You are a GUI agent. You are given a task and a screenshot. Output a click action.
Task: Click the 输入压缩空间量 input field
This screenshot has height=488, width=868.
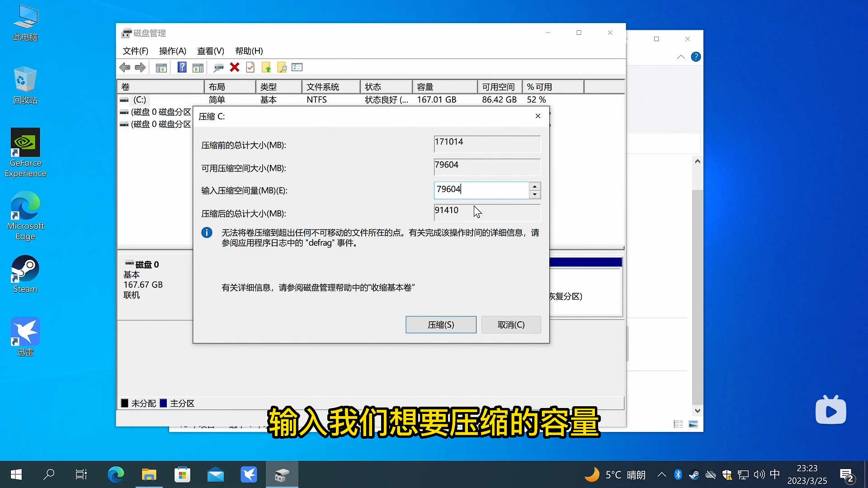point(481,190)
